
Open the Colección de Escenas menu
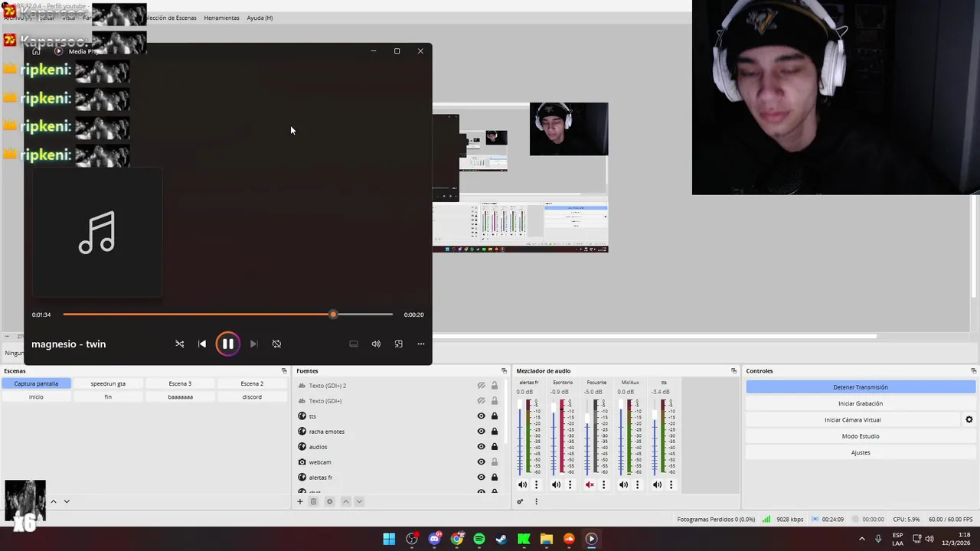click(171, 18)
